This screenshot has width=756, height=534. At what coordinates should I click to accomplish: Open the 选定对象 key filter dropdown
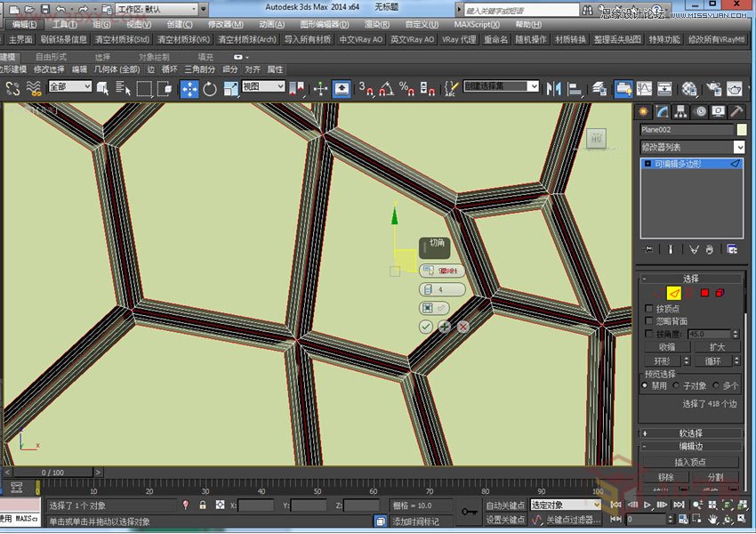(x=565, y=505)
